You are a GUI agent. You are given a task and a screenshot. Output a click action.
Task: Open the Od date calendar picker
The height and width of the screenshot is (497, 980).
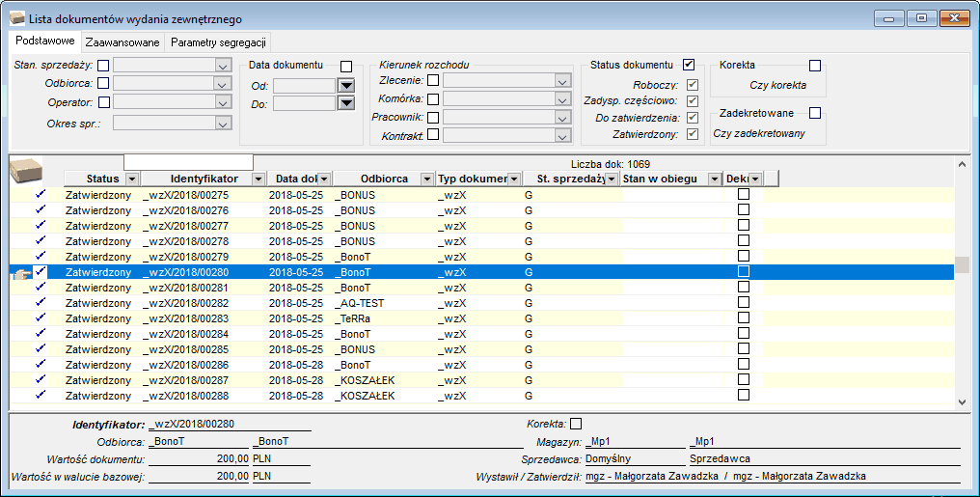[346, 85]
